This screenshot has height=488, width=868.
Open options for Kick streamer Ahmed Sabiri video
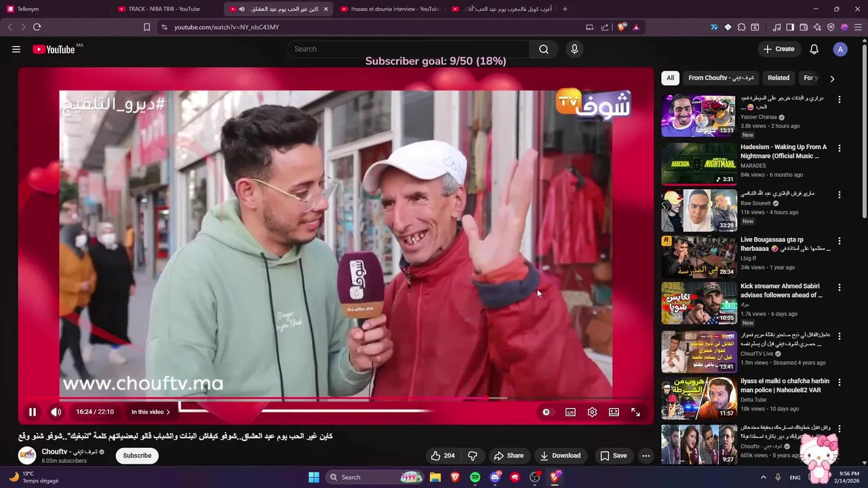pyautogui.click(x=839, y=287)
